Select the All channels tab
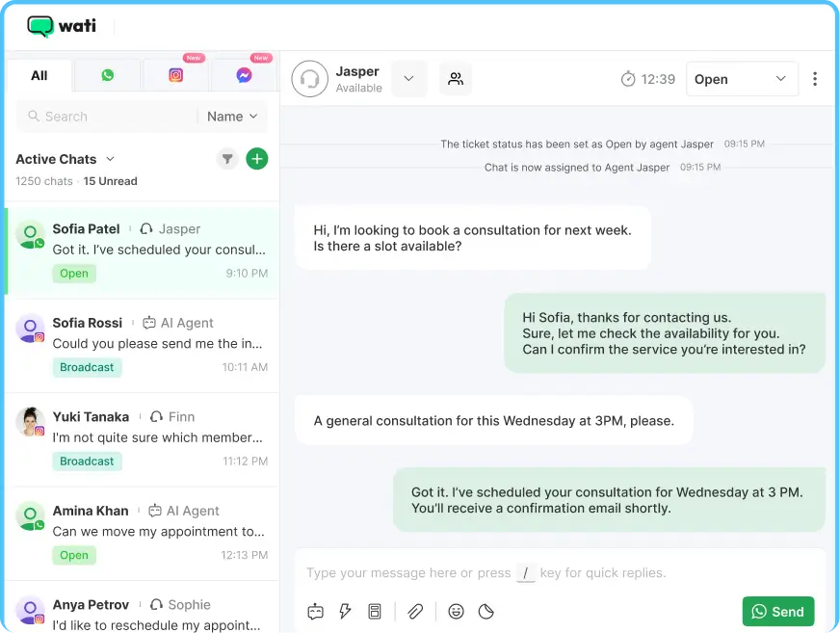This screenshot has width=840, height=633. 39,75
